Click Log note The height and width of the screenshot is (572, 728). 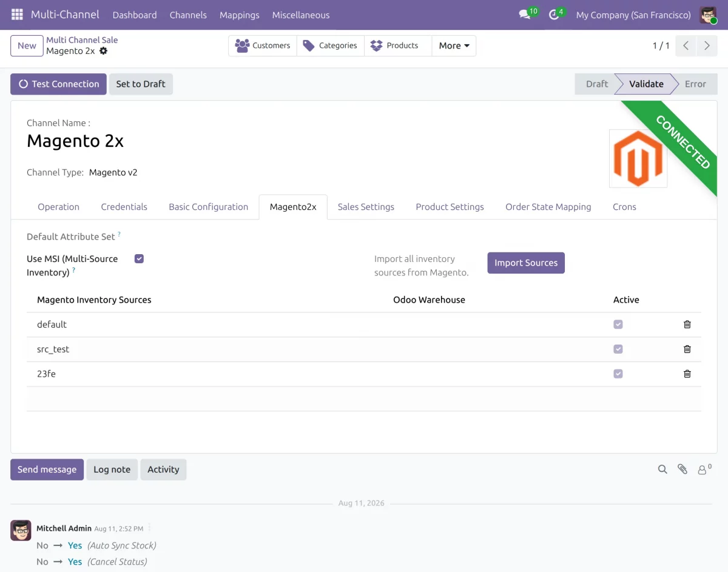(x=112, y=469)
